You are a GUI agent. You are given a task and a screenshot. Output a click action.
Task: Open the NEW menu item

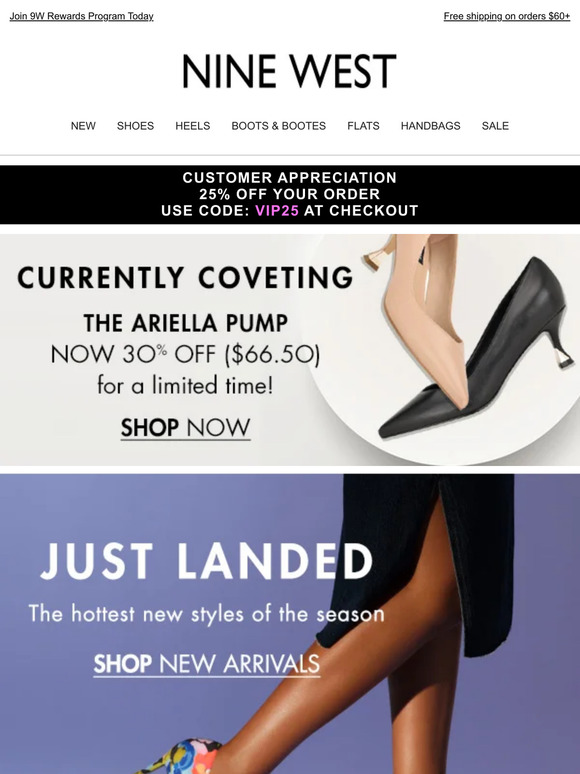83,126
